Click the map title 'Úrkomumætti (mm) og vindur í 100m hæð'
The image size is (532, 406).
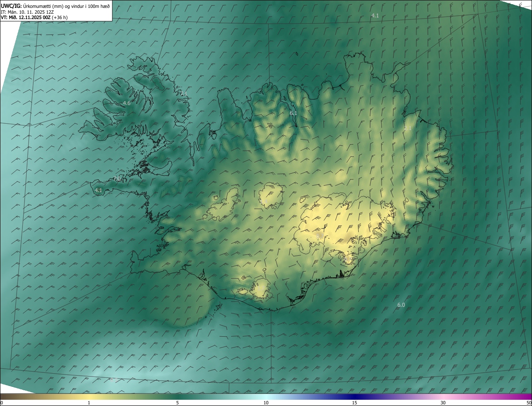(66, 6)
